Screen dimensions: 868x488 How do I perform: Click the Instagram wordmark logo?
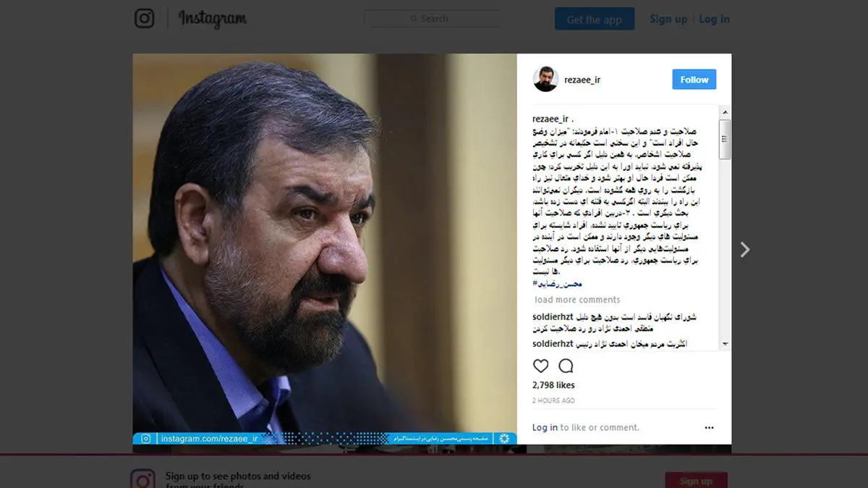[x=213, y=19]
